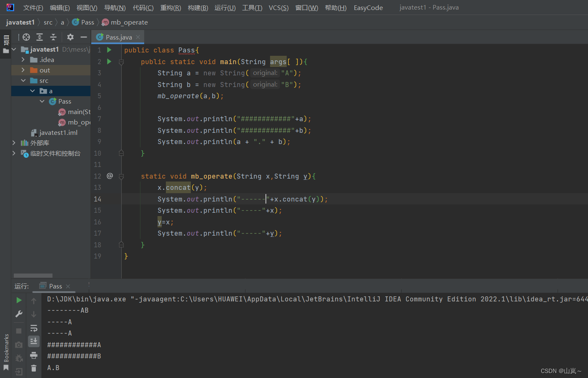Click the camera thread dump icon
The width and height of the screenshot is (588, 378).
pyautogui.click(x=19, y=345)
